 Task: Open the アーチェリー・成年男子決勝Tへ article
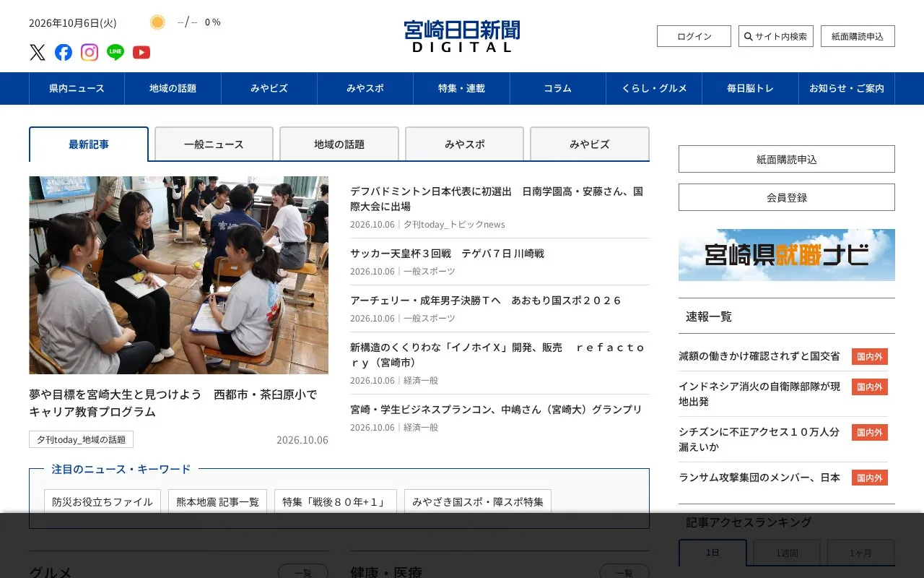(x=485, y=301)
